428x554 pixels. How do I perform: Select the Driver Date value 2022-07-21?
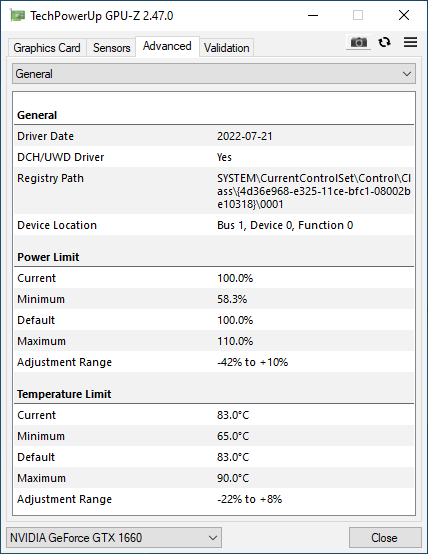[245, 136]
